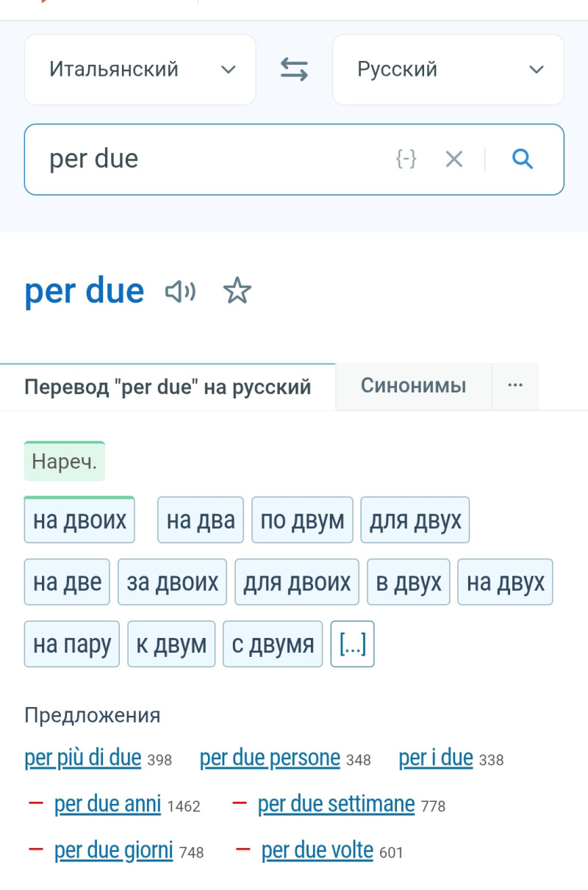Image resolution: width=588 pixels, height=890 pixels.
Task: Open the Русский target language dropdown
Action: (448, 70)
